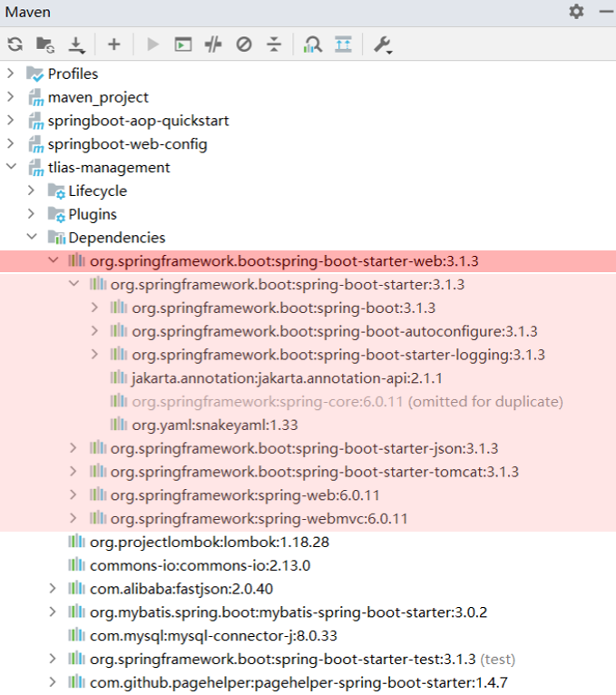
Task: Open Maven panel gear options
Action: [577, 12]
